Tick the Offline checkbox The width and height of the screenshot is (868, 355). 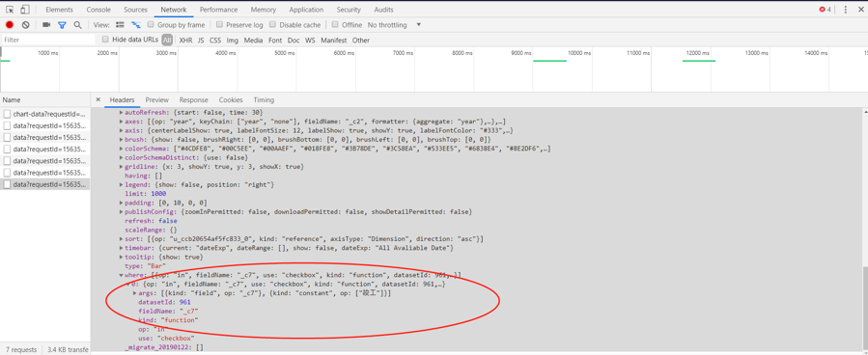(x=335, y=25)
